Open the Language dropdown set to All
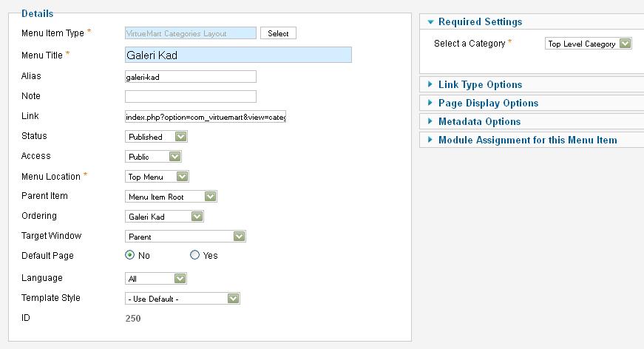 156,278
